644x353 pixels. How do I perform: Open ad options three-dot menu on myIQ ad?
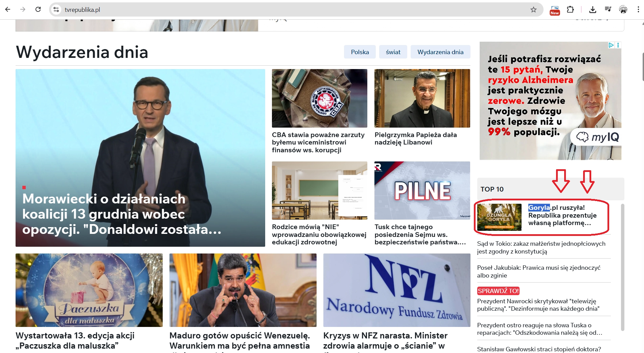pos(618,45)
